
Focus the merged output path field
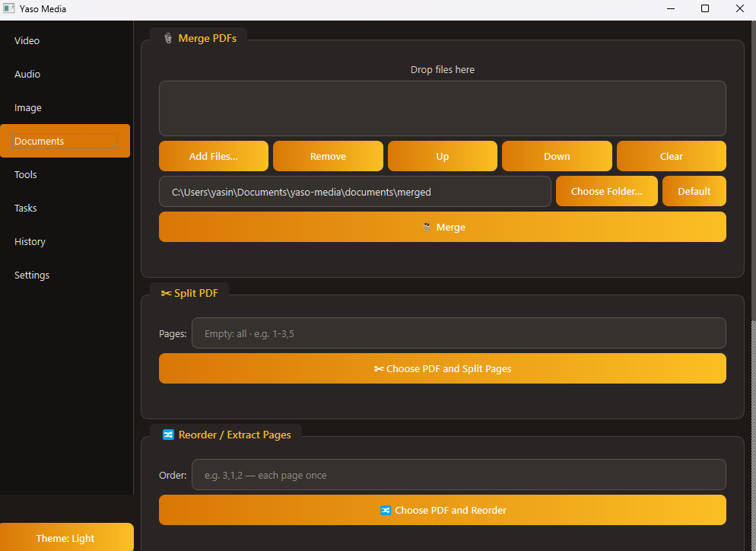(355, 192)
